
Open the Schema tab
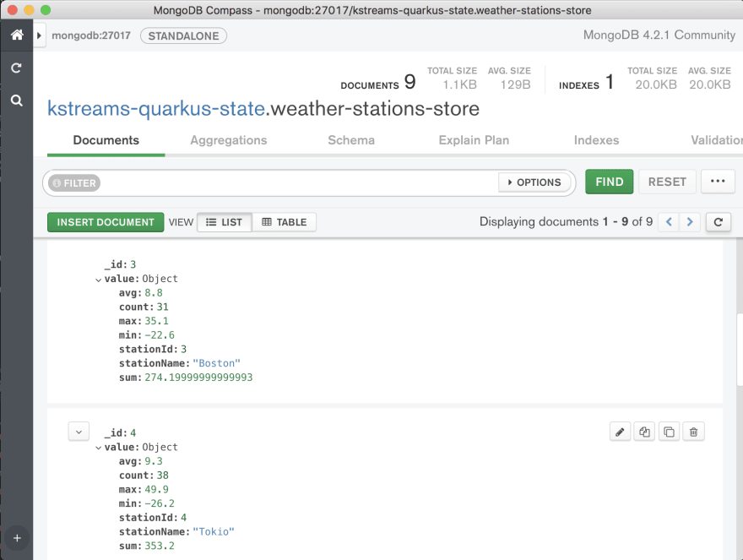click(x=351, y=140)
